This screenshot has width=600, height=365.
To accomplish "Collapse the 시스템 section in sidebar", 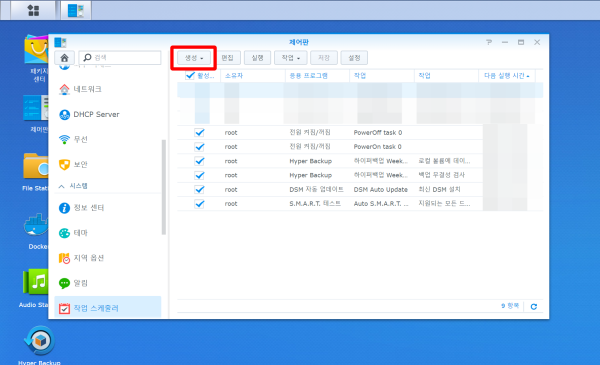I will tap(61, 186).
